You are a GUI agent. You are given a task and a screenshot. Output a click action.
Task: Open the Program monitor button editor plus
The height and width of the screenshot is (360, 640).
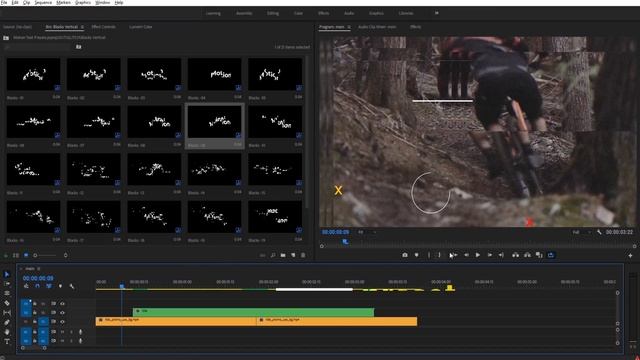pyautogui.click(x=630, y=256)
